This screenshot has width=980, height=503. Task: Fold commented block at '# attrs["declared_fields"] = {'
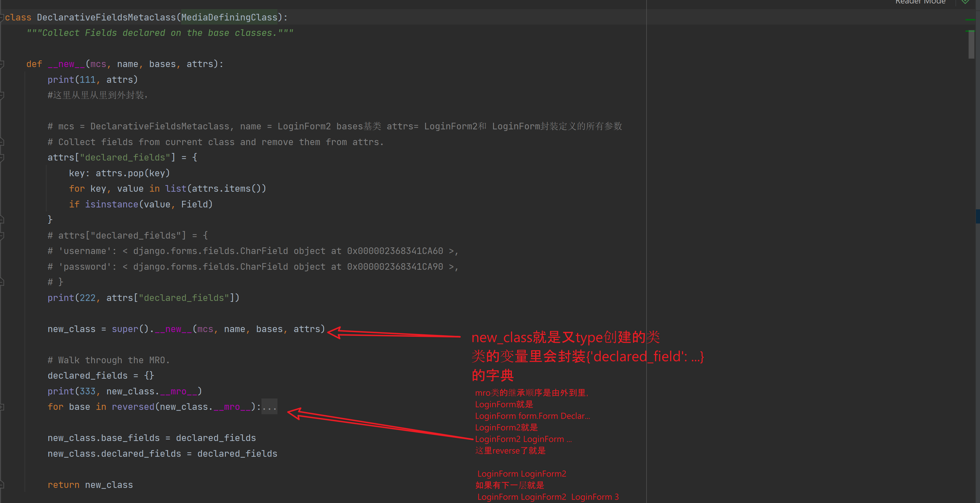(x=2, y=236)
